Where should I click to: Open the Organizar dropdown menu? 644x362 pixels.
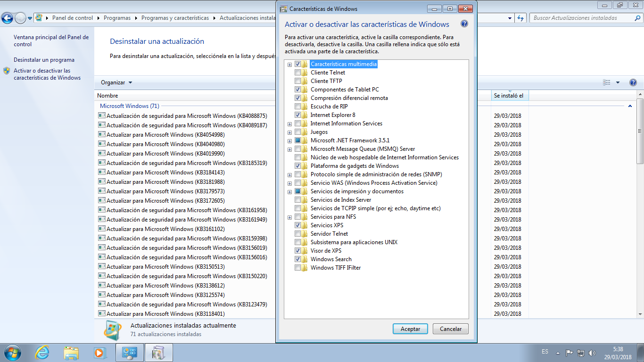pyautogui.click(x=116, y=82)
